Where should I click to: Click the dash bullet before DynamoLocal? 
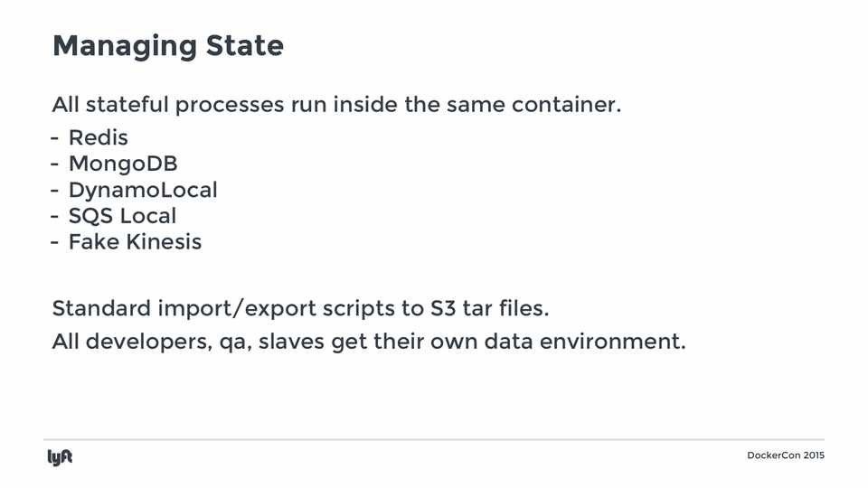pyautogui.click(x=56, y=192)
